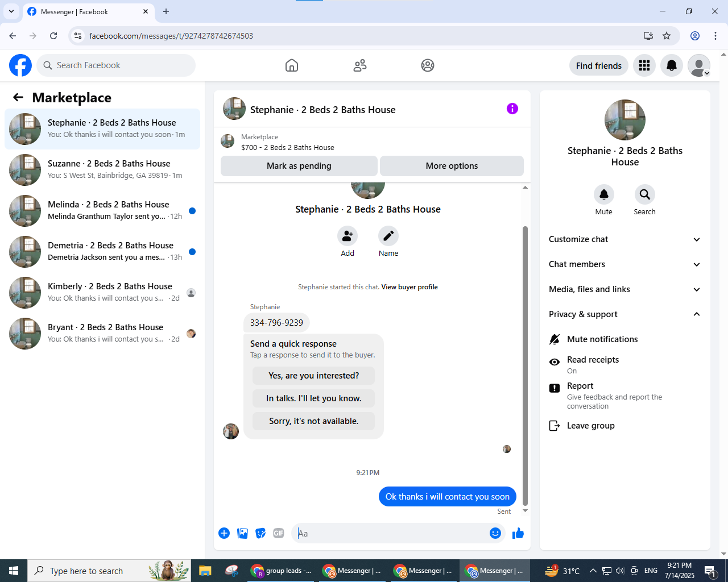This screenshot has width=728, height=582.
Task: Click the Search Facebook field
Action: [116, 65]
